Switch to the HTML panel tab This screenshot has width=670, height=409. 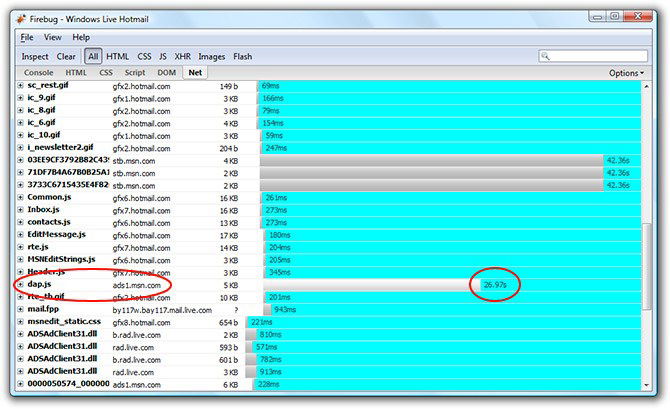[x=76, y=73]
